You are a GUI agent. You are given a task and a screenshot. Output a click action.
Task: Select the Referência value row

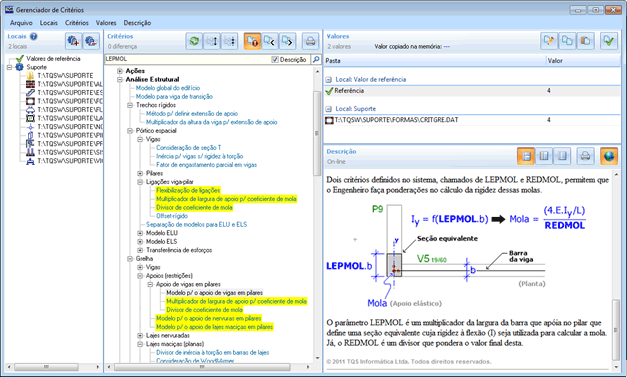[472, 91]
